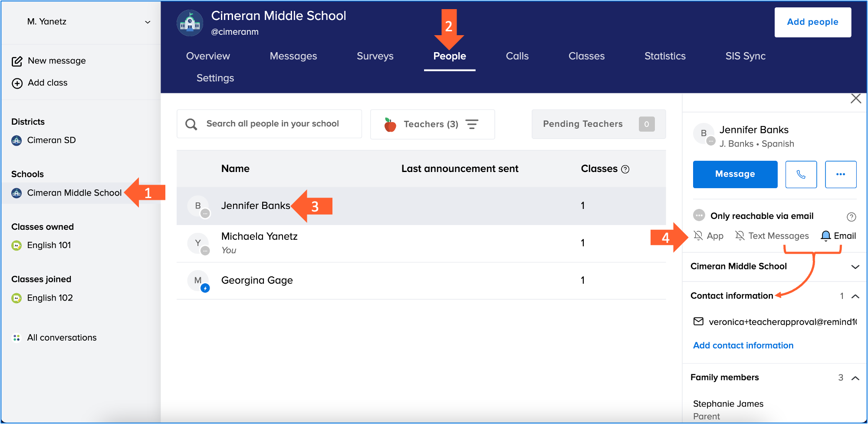
Task: Click the email envelope icon in Contact information
Action: coord(698,321)
